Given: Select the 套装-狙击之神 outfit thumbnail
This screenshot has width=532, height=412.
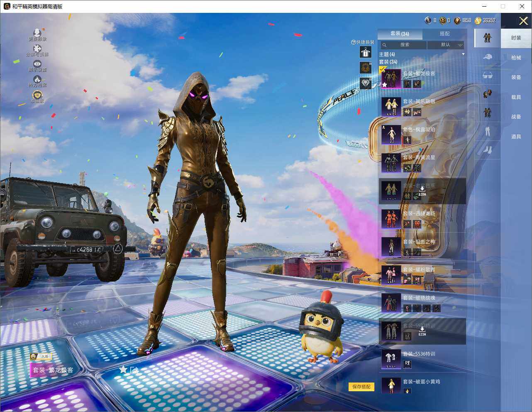Looking at the screenshot, I should (x=391, y=247).
